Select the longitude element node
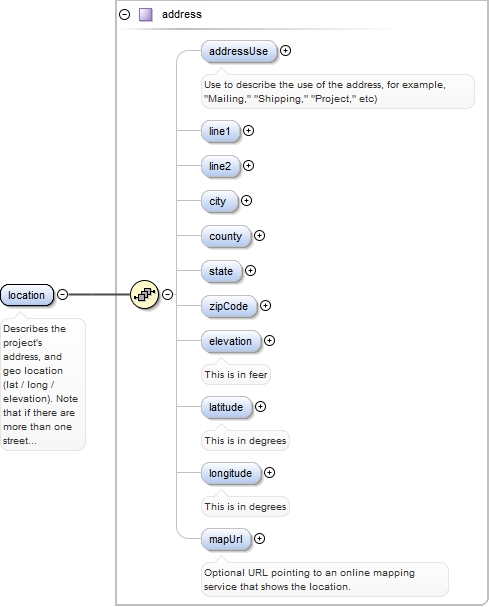Image resolution: width=490 pixels, height=607 pixels. click(x=231, y=473)
